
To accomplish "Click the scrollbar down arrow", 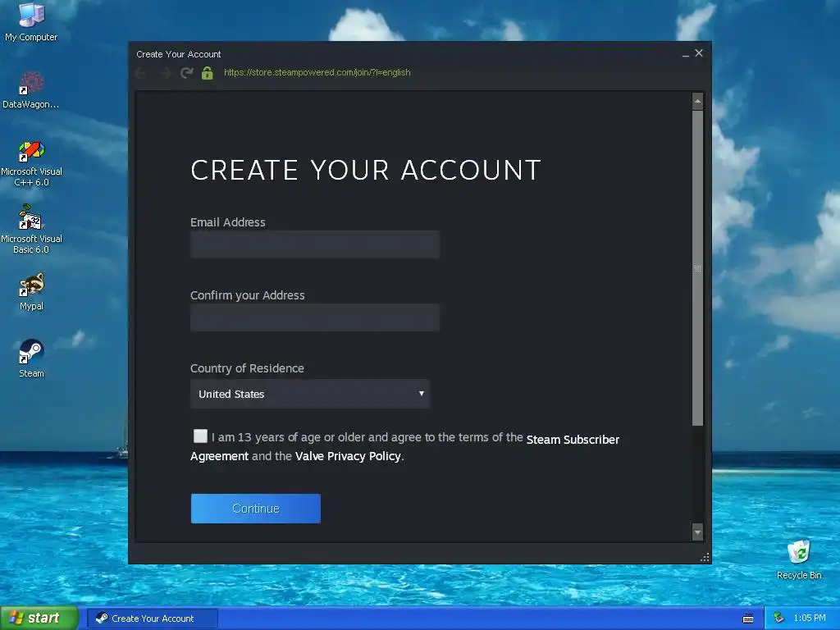I will click(x=697, y=532).
